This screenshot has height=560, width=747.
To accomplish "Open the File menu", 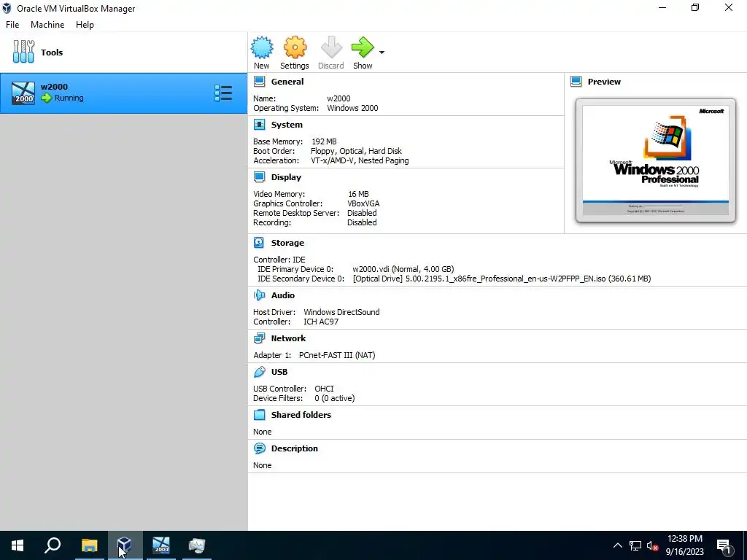I will click(x=12, y=25).
